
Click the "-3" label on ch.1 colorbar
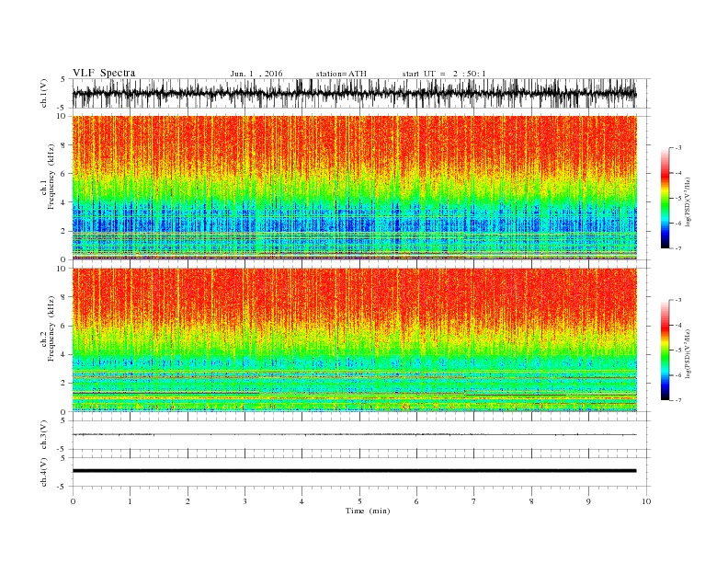pyautogui.click(x=677, y=148)
